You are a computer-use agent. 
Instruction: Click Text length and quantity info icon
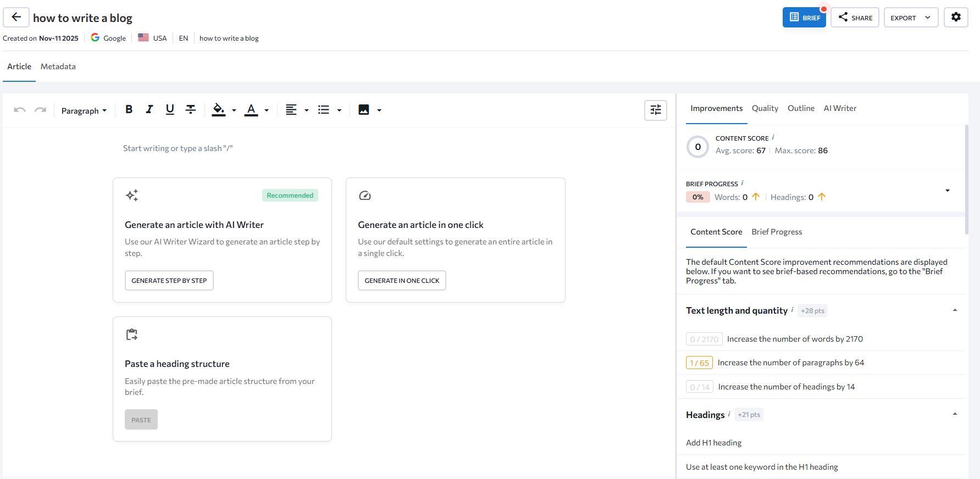(792, 310)
